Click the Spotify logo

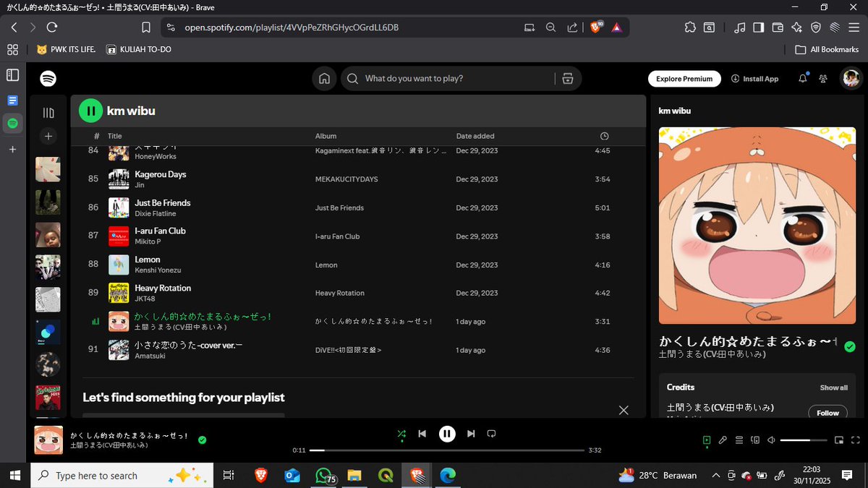click(x=48, y=79)
